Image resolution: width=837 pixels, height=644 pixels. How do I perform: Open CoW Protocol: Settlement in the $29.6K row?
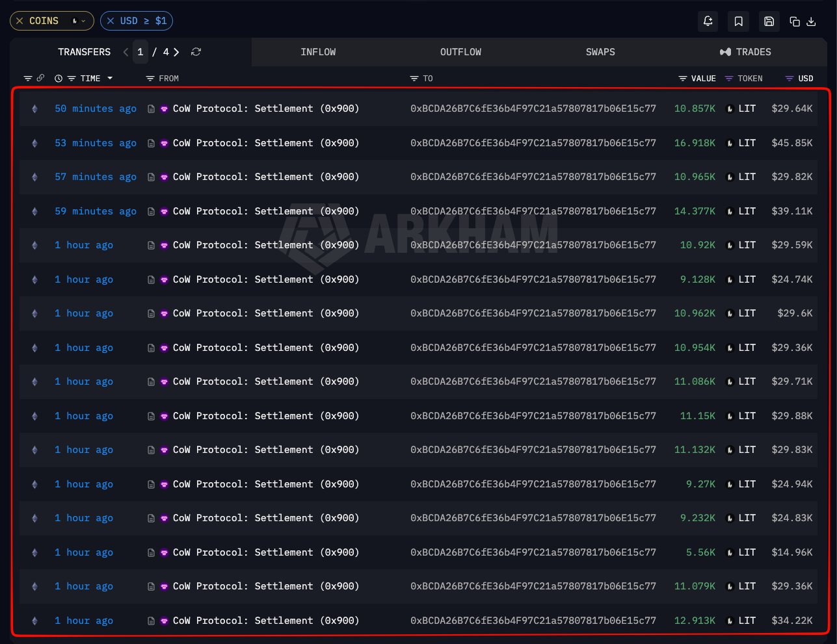(266, 313)
